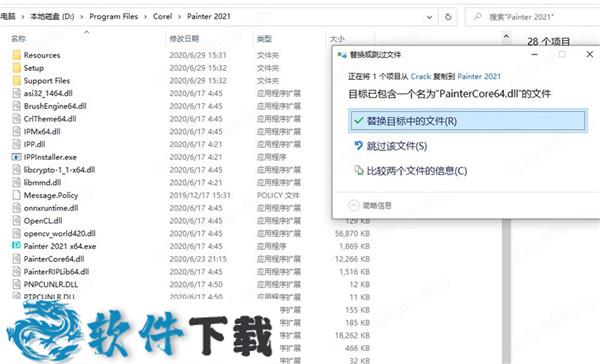
Task: Choose 替换目标中的文件(R)
Action: [x=468, y=121]
